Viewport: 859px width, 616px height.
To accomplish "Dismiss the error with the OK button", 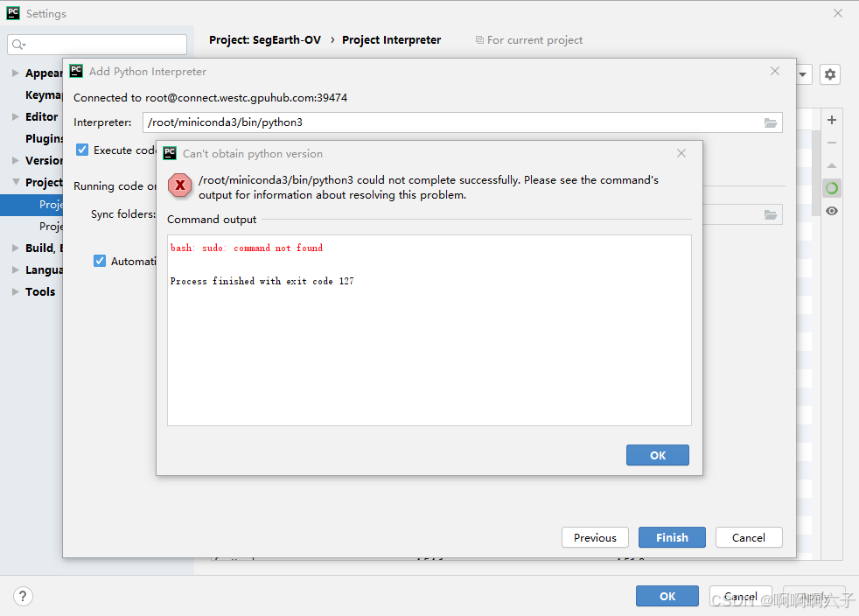I will point(657,455).
